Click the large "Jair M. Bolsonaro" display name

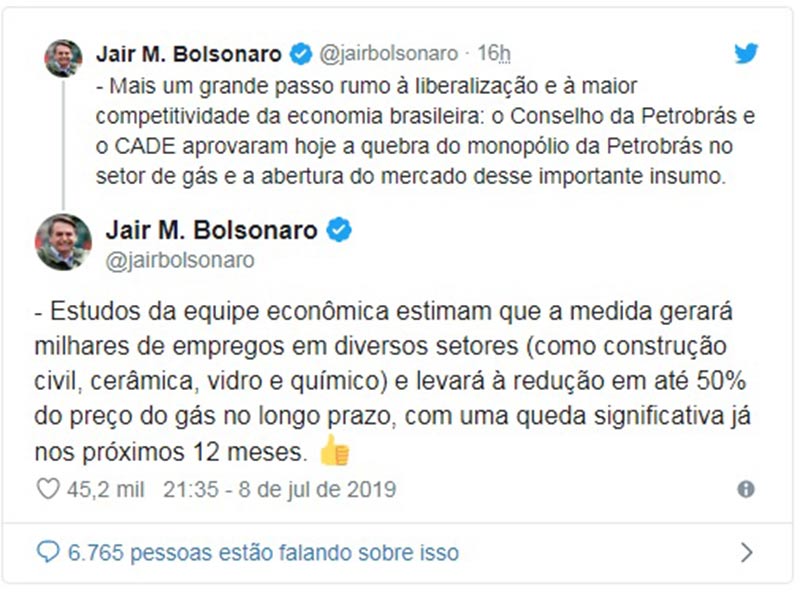click(211, 231)
